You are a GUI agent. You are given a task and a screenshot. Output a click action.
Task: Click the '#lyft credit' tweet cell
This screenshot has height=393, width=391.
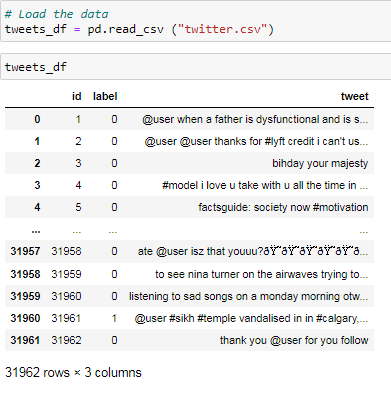point(256,141)
